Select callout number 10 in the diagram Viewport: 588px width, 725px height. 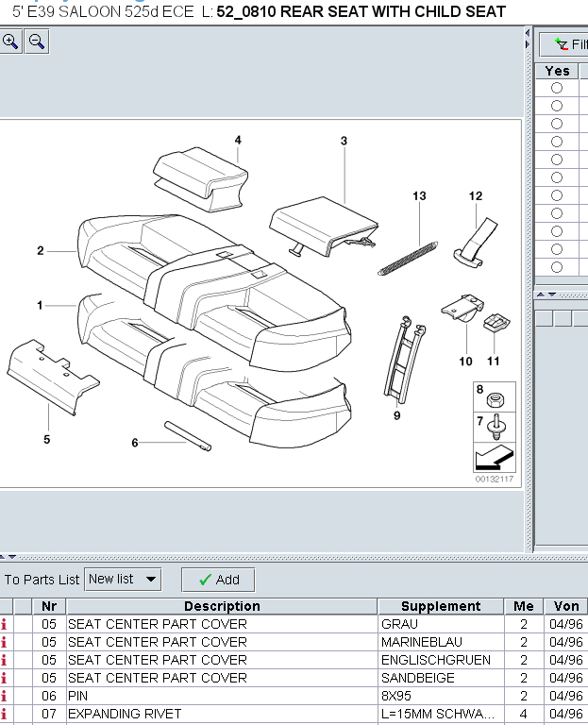pyautogui.click(x=465, y=362)
